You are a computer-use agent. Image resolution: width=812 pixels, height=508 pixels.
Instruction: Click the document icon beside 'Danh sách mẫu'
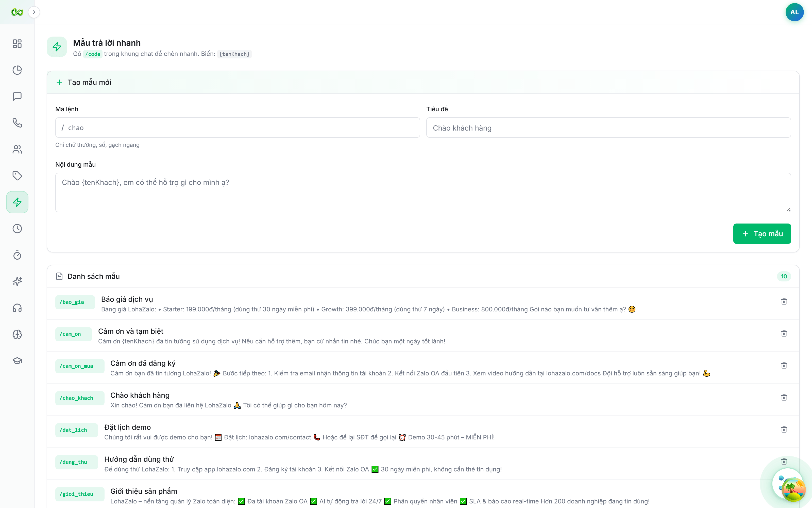[59, 277]
